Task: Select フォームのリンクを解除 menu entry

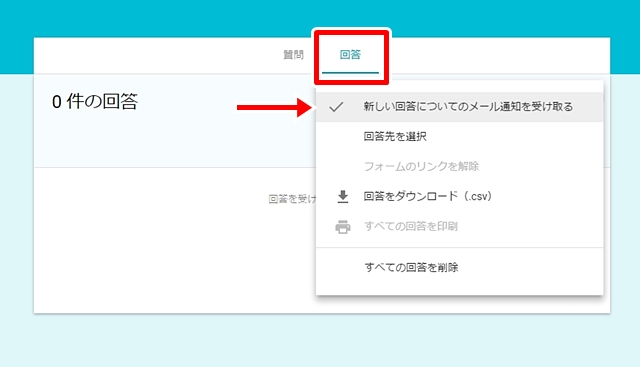Action: point(460,167)
